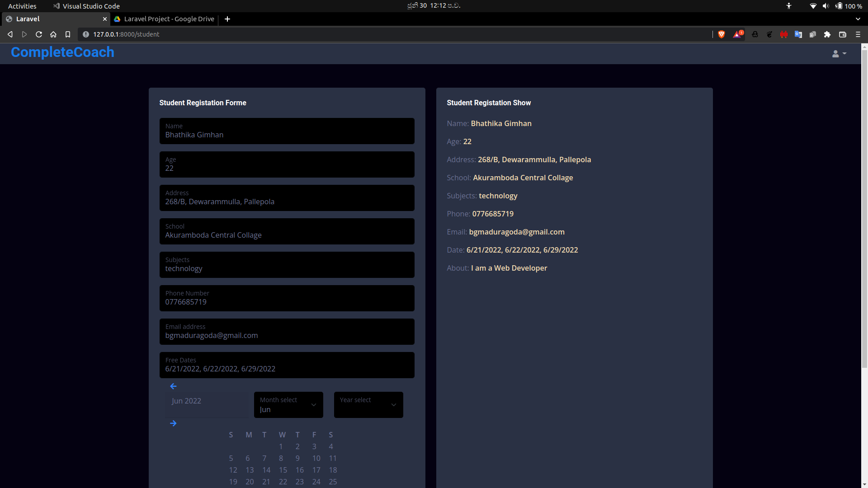This screenshot has width=868, height=488.
Task: Click the CompleteCoach logo link
Action: pos(62,53)
